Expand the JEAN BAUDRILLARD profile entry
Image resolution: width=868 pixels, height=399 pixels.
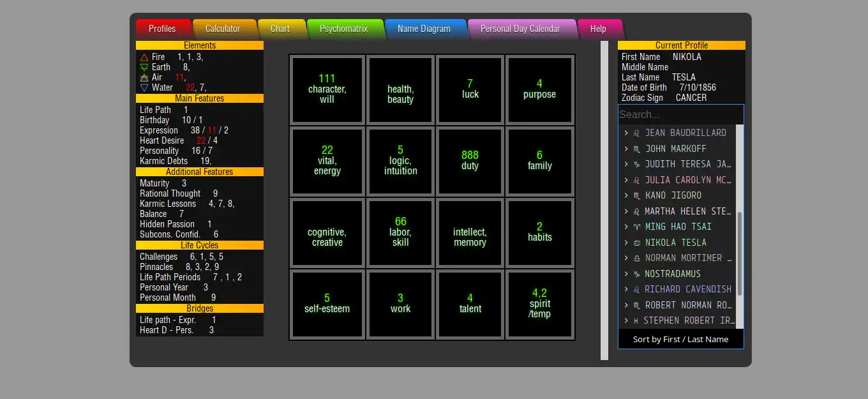click(x=626, y=133)
